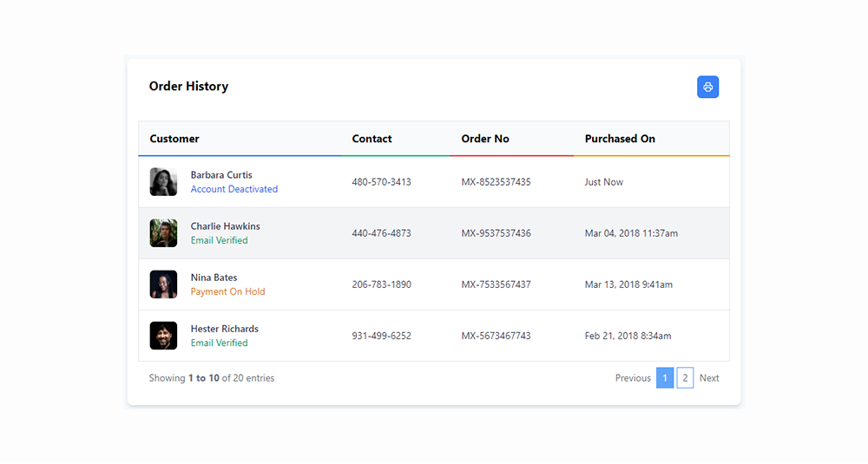Sort table by Order No column header
This screenshot has width=868, height=464.
pos(485,139)
